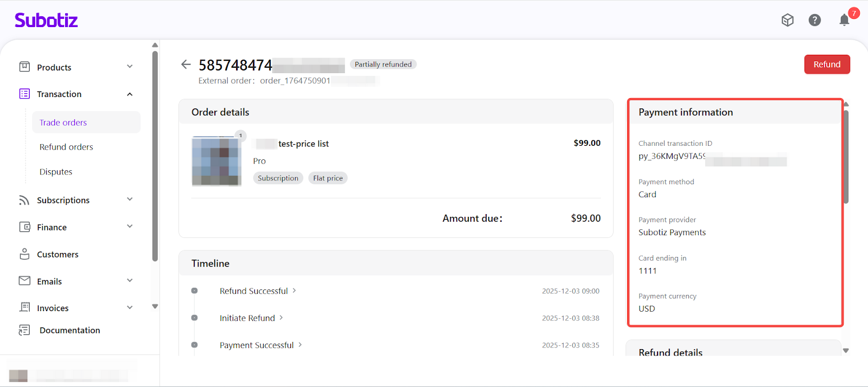The height and width of the screenshot is (387, 868).
Task: Click the help question mark icon
Action: tap(814, 21)
